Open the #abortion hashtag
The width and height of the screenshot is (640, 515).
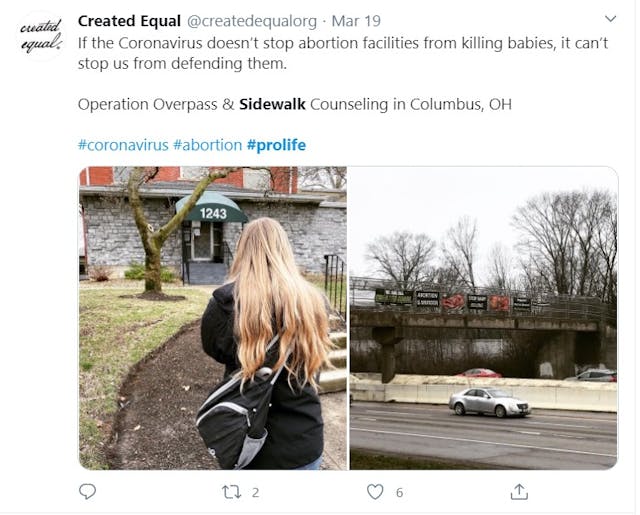pos(207,145)
